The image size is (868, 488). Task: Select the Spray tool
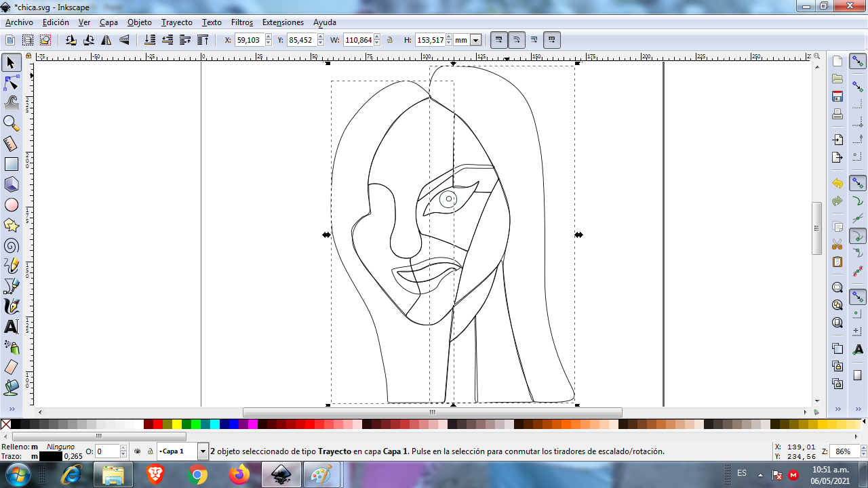[x=11, y=347]
